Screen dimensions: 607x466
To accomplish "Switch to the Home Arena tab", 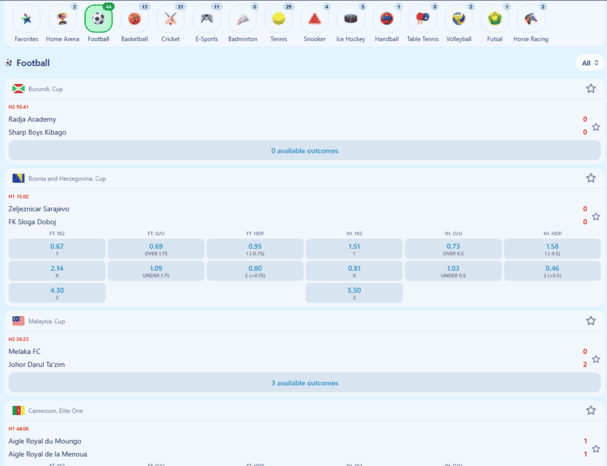I will [x=62, y=20].
